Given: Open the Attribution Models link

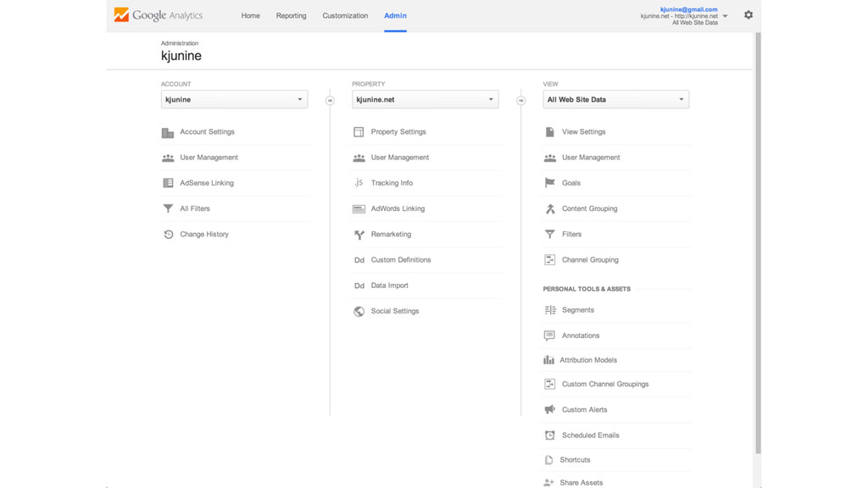Looking at the screenshot, I should pos(588,359).
